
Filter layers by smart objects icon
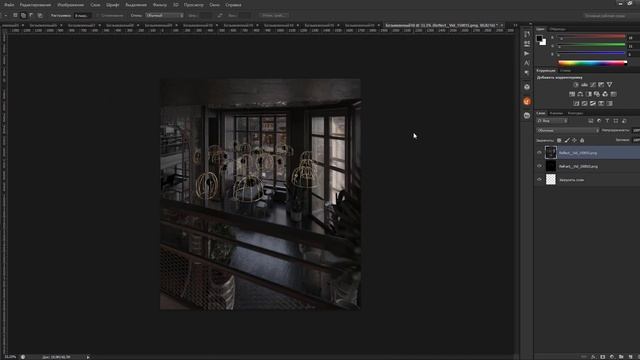tap(624, 121)
